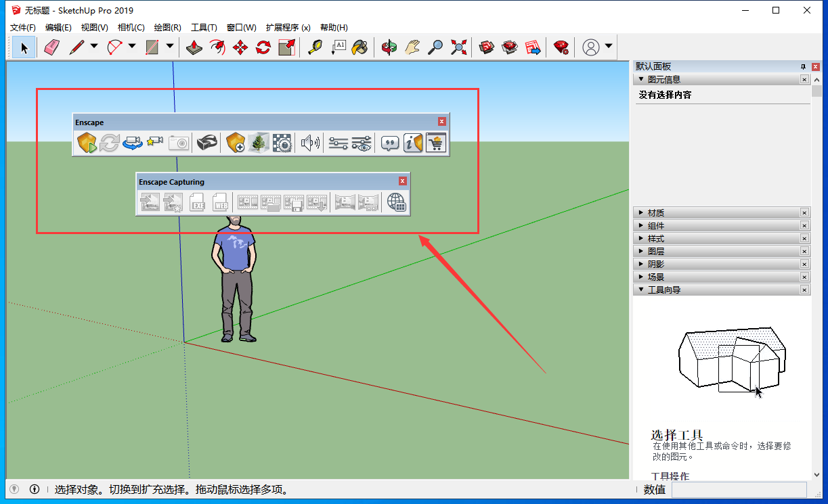
Task: Activate the Zoom Extents tool
Action: point(458,47)
